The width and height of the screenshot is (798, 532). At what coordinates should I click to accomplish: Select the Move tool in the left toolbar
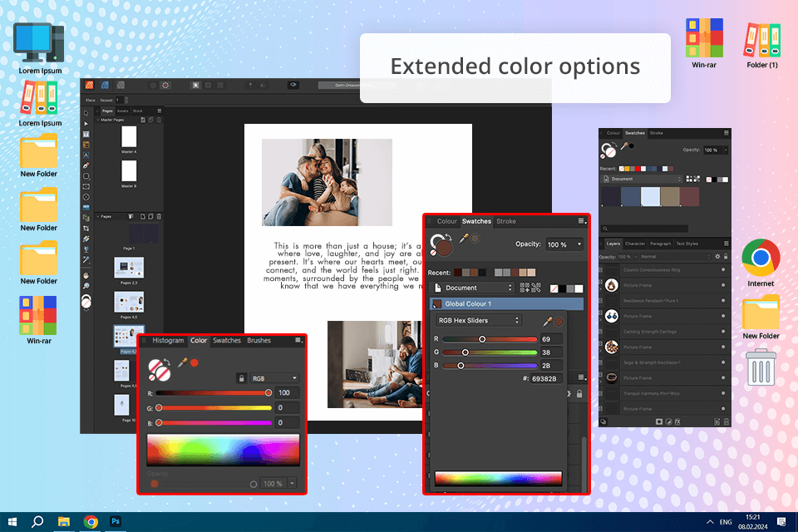click(x=86, y=113)
